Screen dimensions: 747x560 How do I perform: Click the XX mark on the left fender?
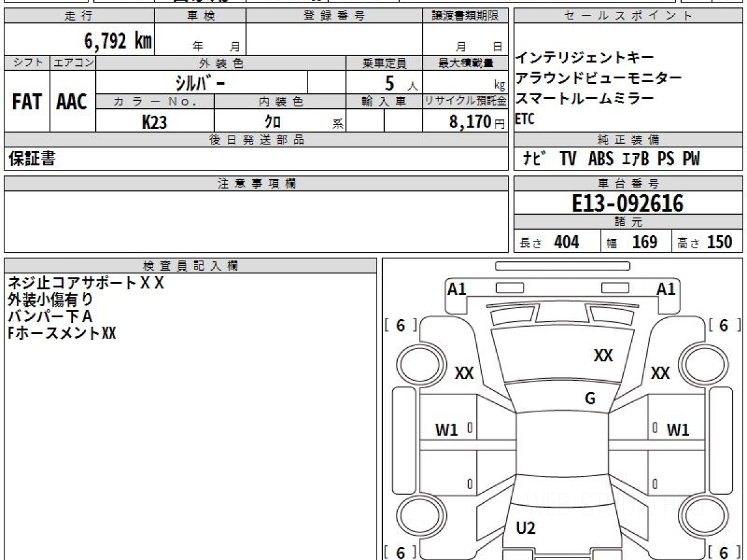[x=464, y=373]
